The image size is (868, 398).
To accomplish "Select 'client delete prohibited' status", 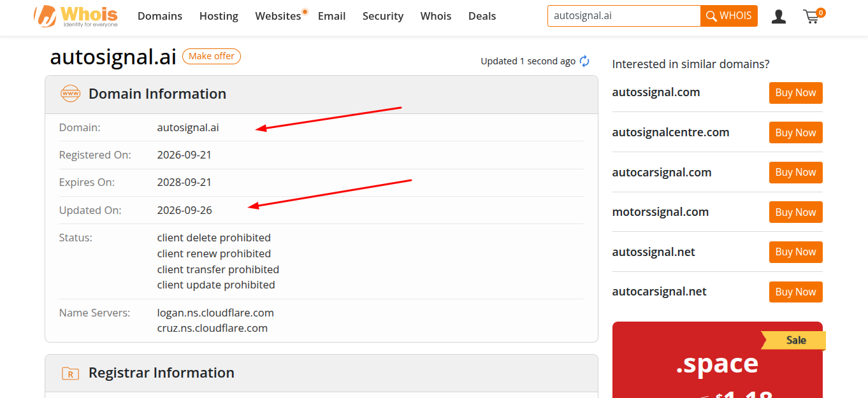I will coord(214,238).
